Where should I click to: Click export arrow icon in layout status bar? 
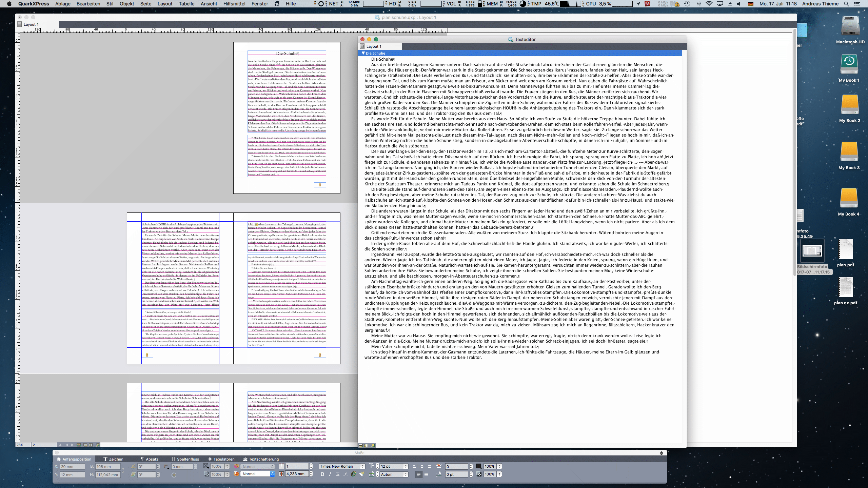click(x=98, y=445)
